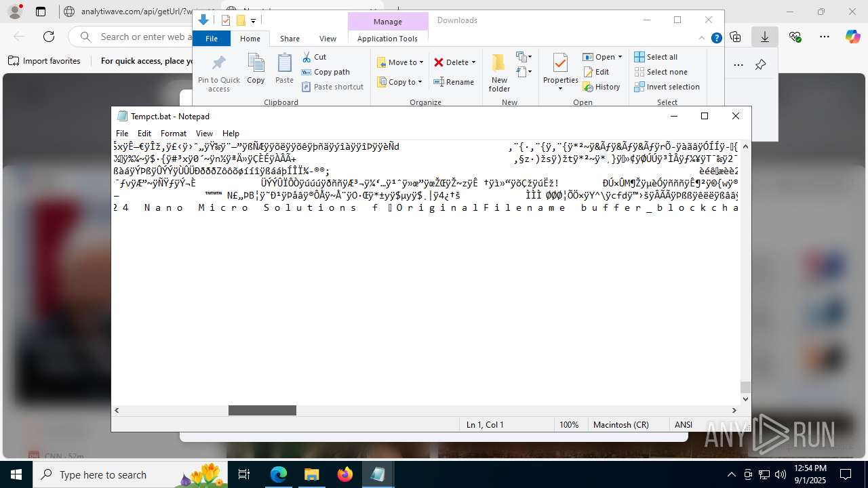Open Firefox from the taskbar
This screenshot has height=488, width=868.
pos(345,474)
